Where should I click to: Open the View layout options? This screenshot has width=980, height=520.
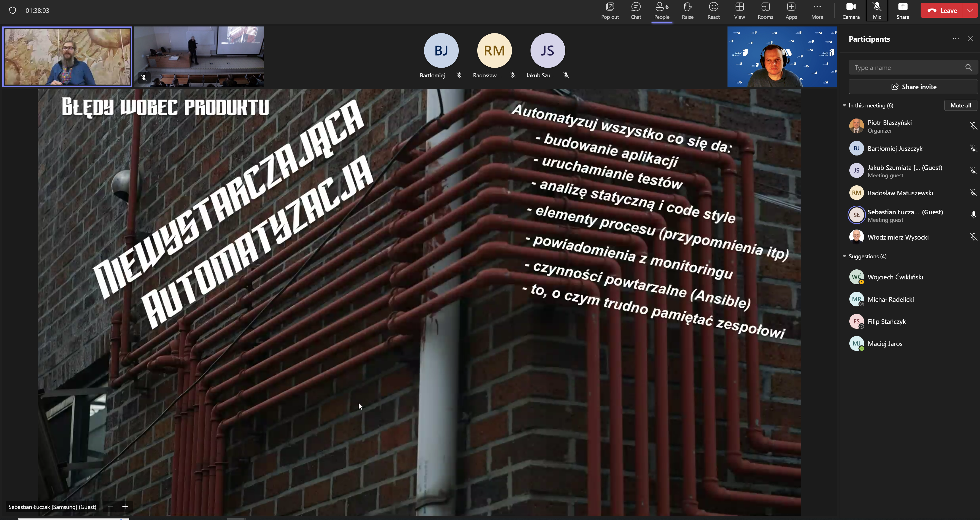pyautogui.click(x=740, y=10)
